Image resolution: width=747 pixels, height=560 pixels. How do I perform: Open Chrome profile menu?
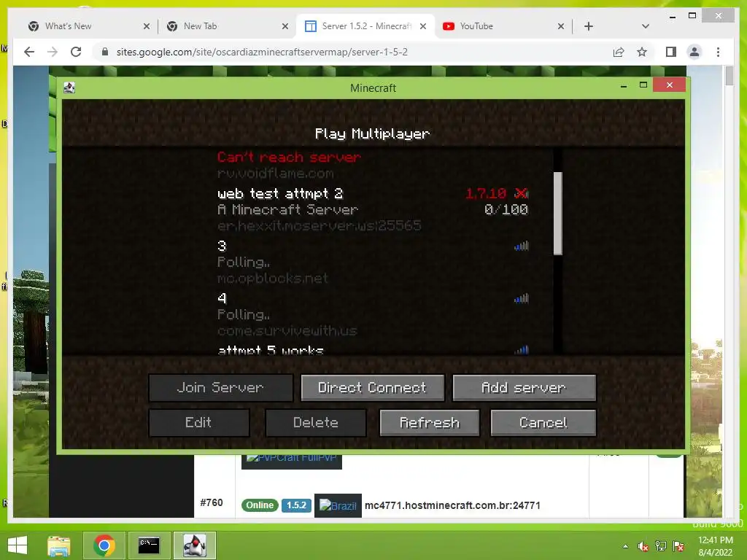[694, 52]
